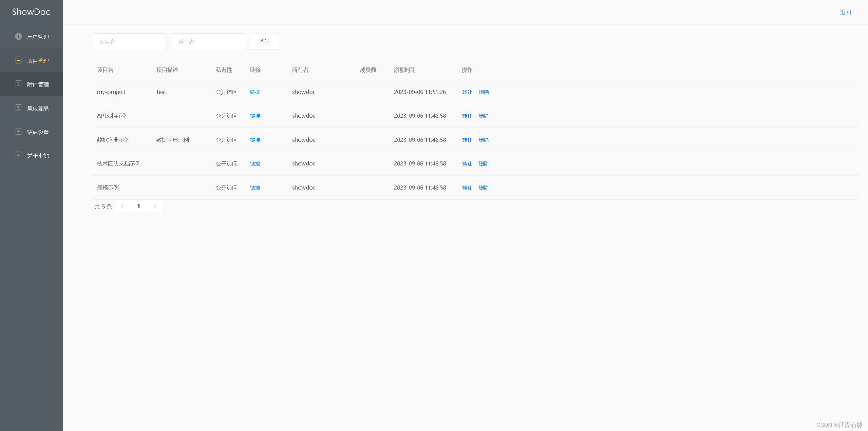This screenshot has height=431, width=868.
Task: Open 链接 for 技术团队文档示例 row
Action: point(255,164)
